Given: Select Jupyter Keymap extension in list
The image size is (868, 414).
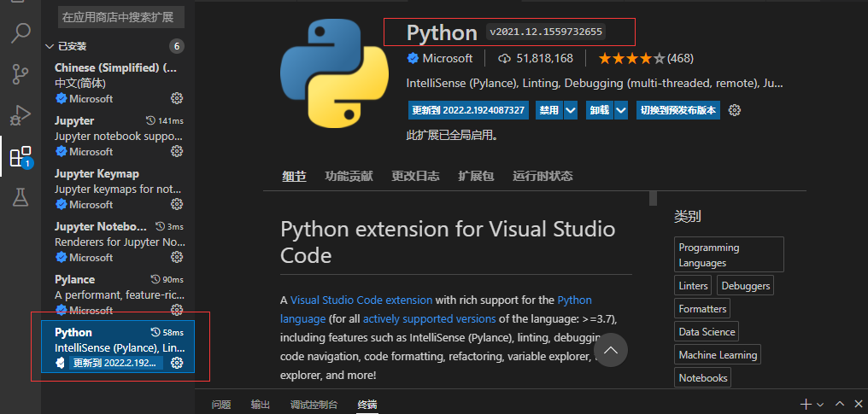Looking at the screenshot, I should pos(119,189).
